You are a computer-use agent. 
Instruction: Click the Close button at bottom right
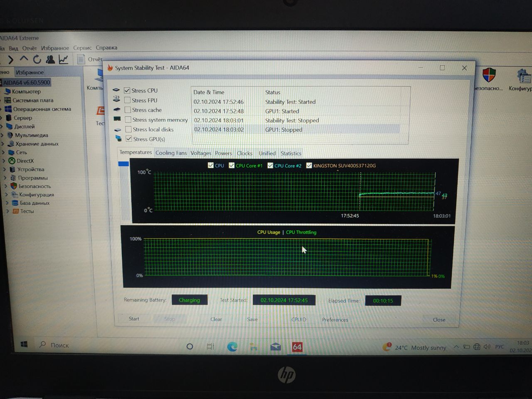point(439,320)
